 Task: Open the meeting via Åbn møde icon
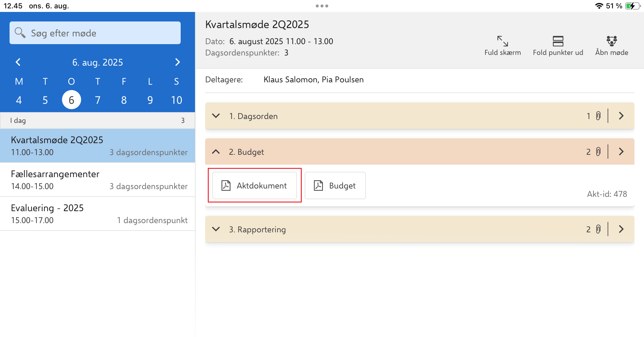pos(612,41)
